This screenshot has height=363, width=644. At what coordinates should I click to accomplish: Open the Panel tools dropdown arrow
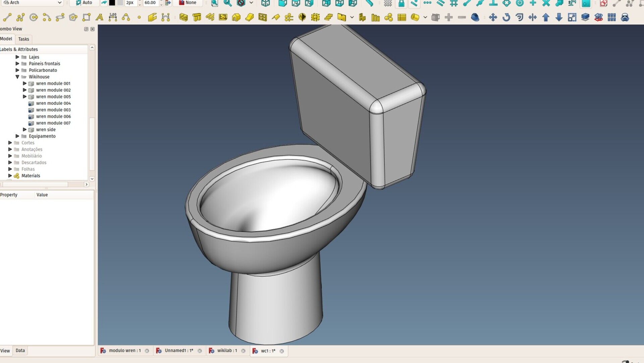click(352, 17)
